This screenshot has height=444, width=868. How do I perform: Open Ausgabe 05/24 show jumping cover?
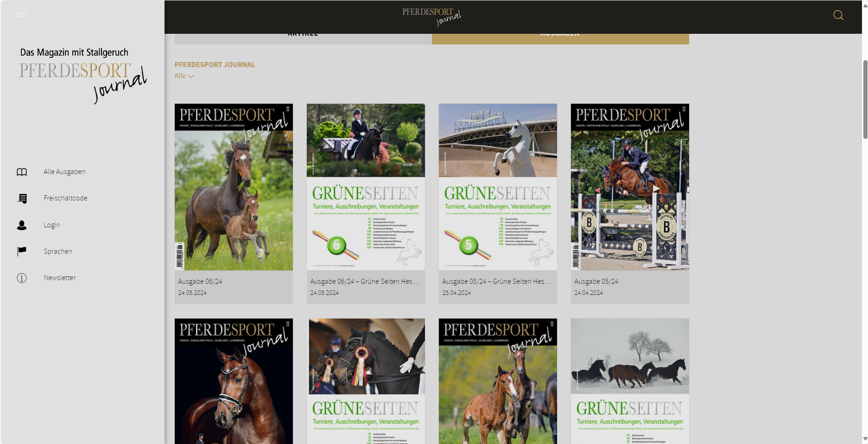pyautogui.click(x=630, y=187)
